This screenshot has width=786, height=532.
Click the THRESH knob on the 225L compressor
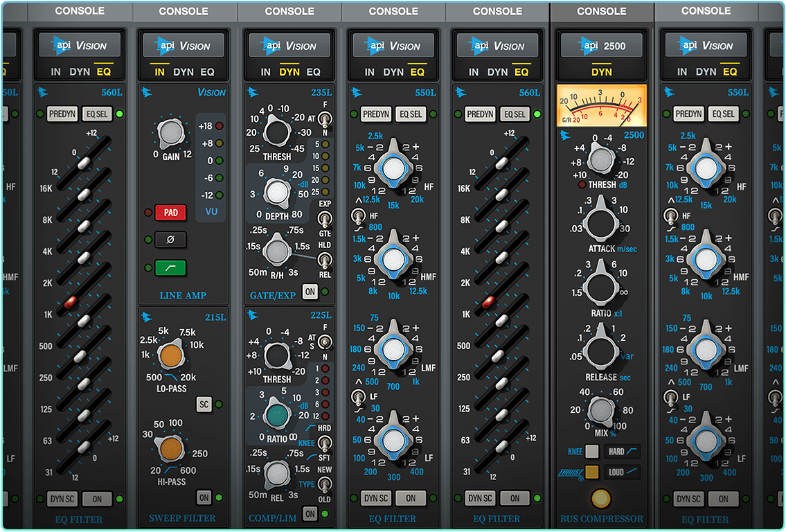(277, 355)
